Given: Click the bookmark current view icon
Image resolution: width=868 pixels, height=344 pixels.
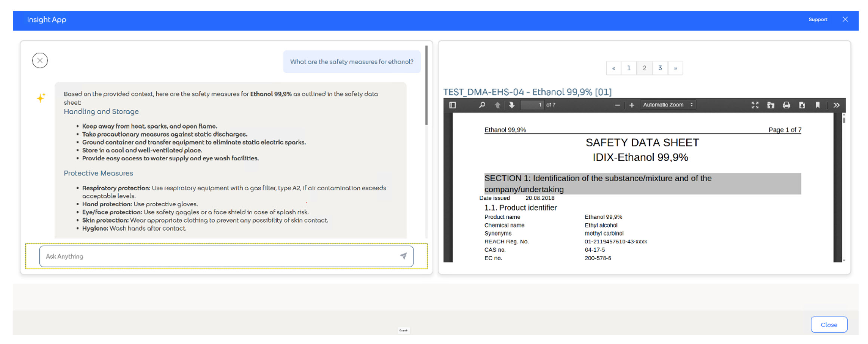Looking at the screenshot, I should [x=818, y=105].
